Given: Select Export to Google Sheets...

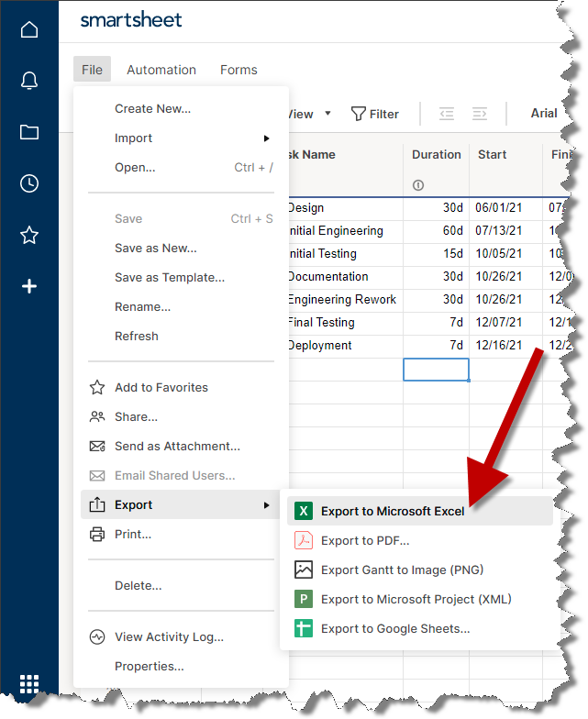Looking at the screenshot, I should pyautogui.click(x=420, y=628).
